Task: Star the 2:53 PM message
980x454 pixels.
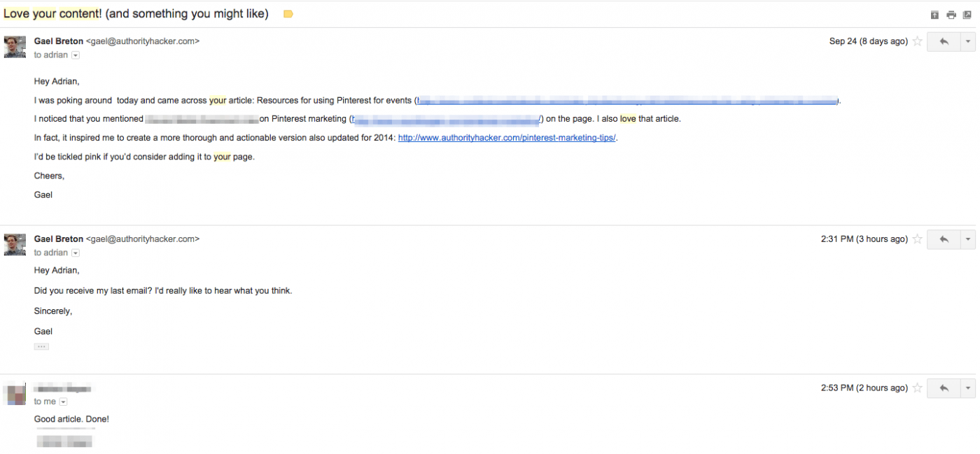Action: coord(917,388)
